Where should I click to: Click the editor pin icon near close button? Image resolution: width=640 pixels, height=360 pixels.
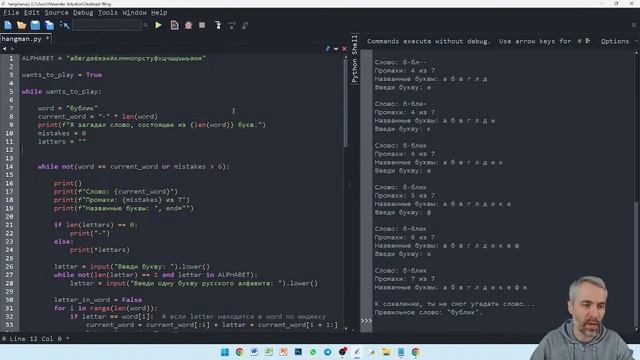(328, 49)
